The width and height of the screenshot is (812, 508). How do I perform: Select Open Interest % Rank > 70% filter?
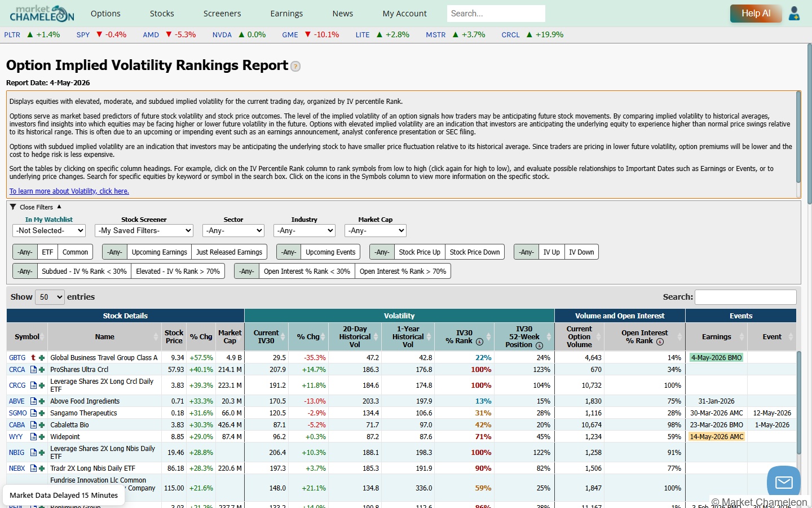(403, 271)
